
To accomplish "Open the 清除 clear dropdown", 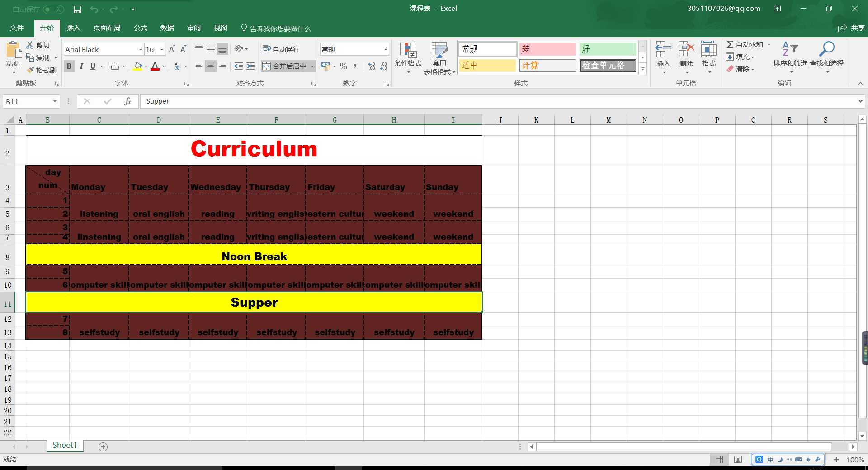I will [740, 69].
